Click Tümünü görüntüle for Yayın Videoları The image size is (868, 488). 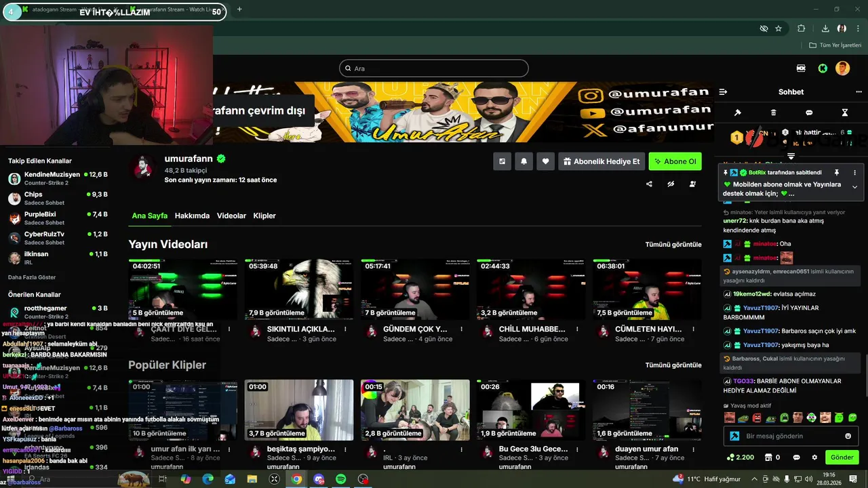click(x=673, y=244)
